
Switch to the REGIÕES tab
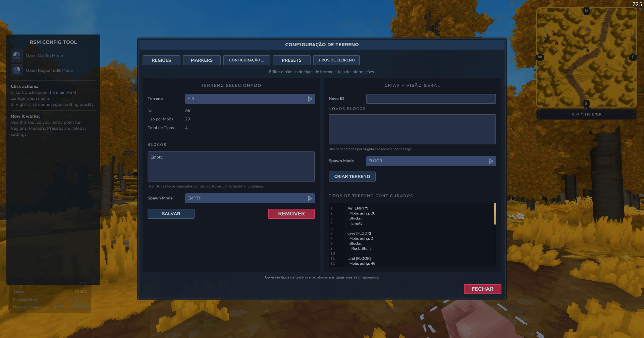click(161, 60)
